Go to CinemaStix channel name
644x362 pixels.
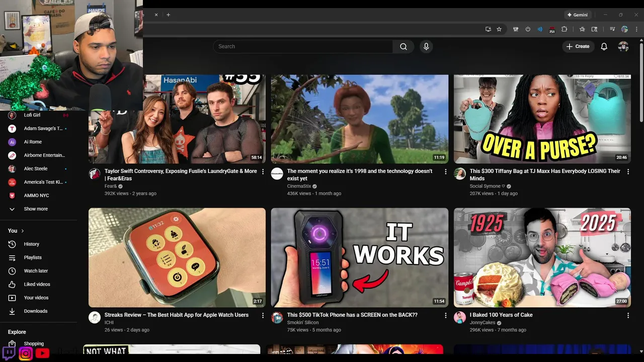coord(299,186)
